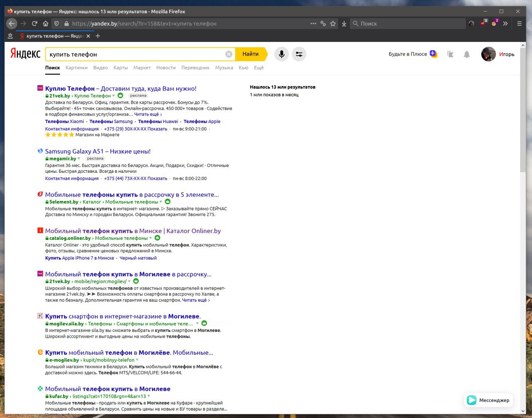Expand 'Читать ещё' in first ad snippet
This screenshot has width=532, height=418.
pos(148,114)
